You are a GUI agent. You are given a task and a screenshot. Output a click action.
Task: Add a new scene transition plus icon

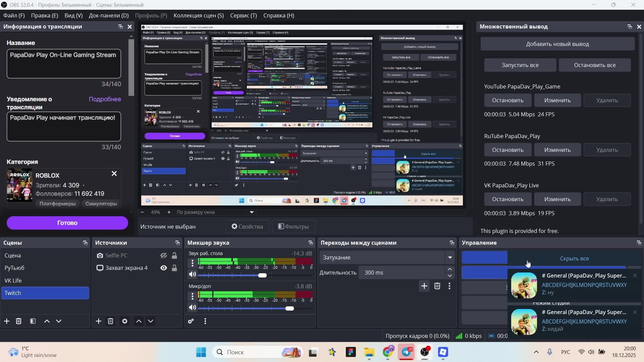coord(424,286)
